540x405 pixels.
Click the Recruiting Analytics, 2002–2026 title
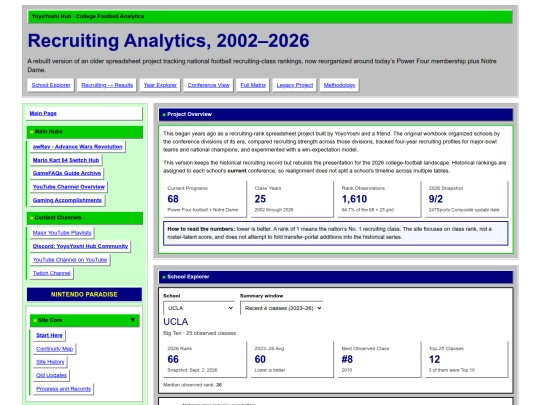[x=168, y=41]
